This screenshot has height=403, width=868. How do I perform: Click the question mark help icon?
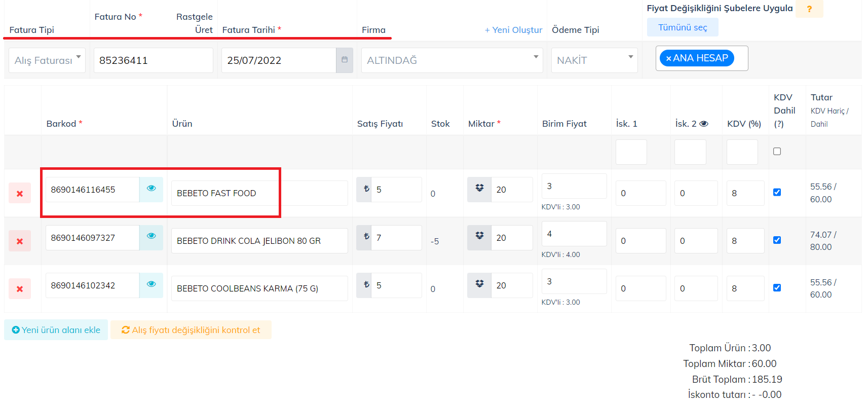(809, 9)
